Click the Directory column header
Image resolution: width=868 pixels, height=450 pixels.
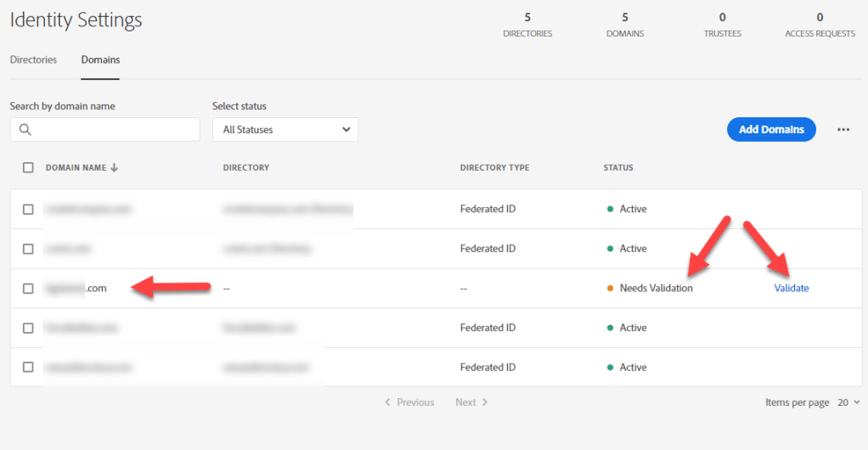tap(245, 168)
